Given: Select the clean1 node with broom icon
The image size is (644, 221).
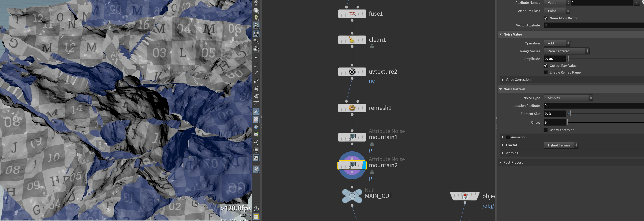Looking at the screenshot, I should (352, 40).
